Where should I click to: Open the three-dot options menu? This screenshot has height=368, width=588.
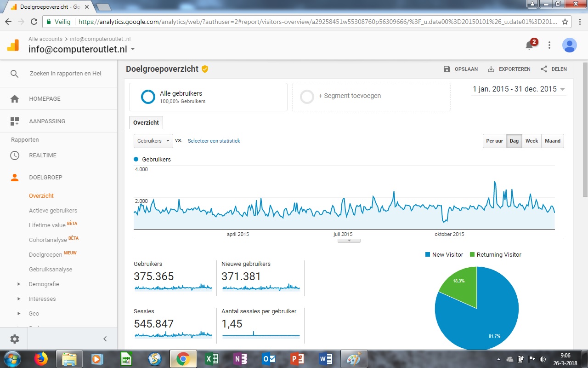tap(549, 45)
